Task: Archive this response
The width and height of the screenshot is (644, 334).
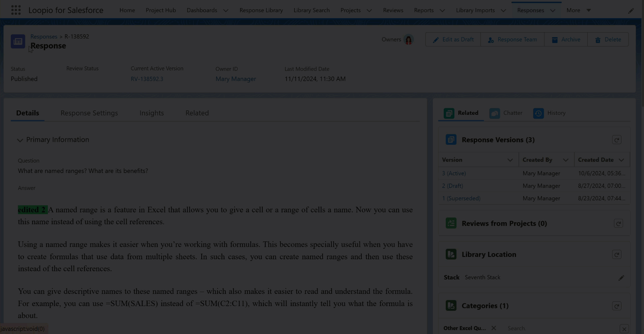Action: [x=565, y=40]
